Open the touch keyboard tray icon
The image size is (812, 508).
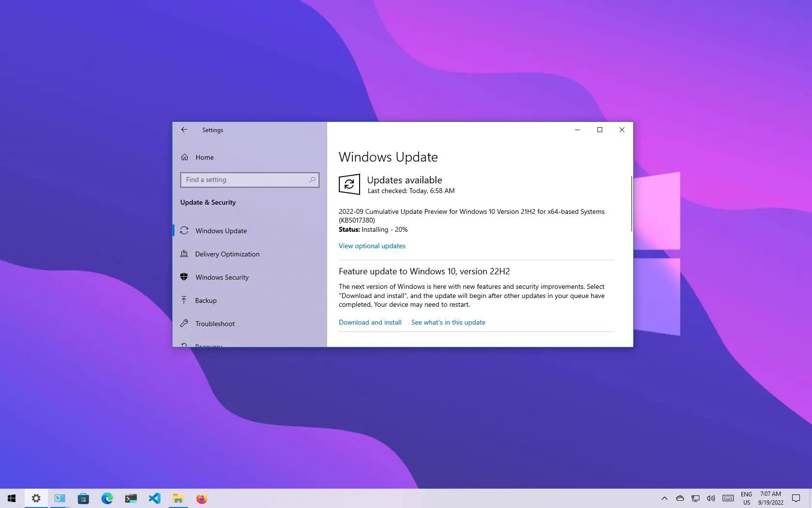coord(728,498)
